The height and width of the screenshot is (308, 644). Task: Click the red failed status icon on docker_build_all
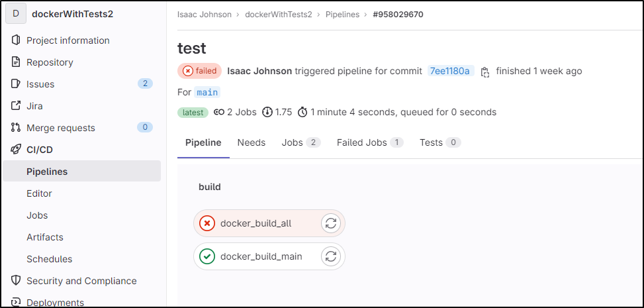pyautogui.click(x=207, y=223)
